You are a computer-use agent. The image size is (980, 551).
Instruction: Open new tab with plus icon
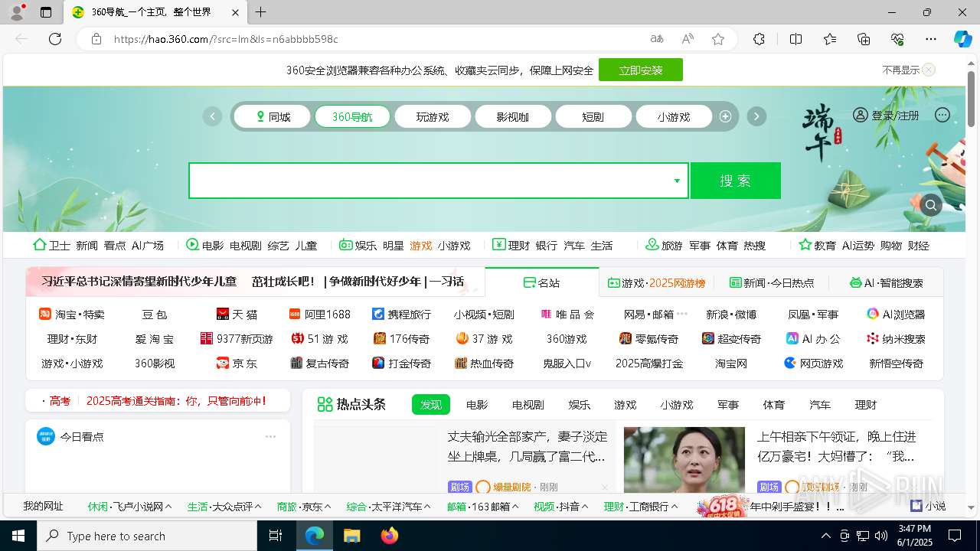[261, 12]
